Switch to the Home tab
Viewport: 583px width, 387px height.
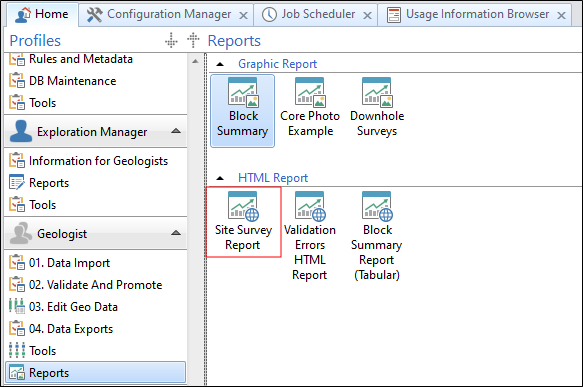(42, 14)
